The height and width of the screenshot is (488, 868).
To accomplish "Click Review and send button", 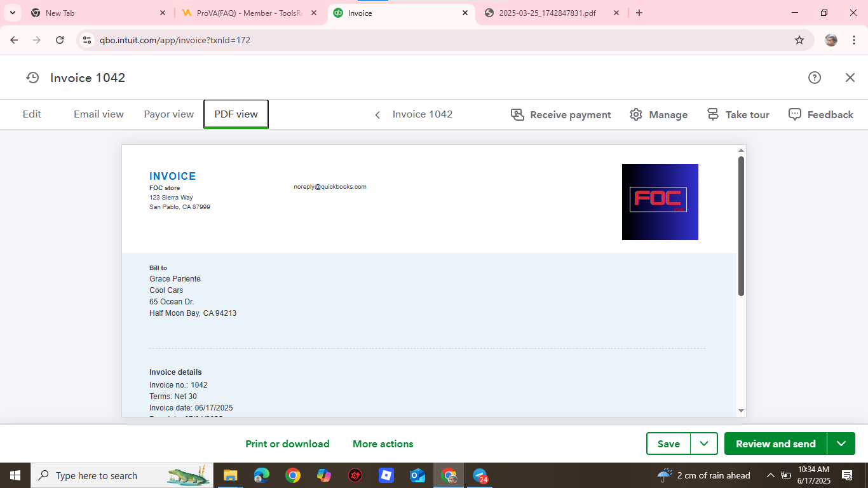I will pyautogui.click(x=776, y=444).
